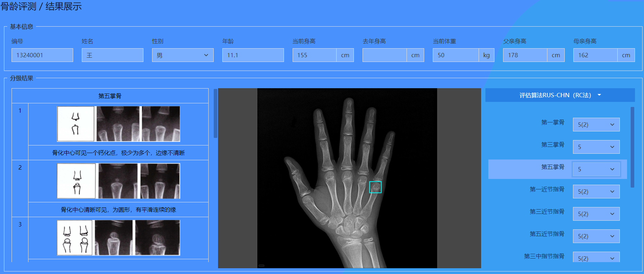Screen dimensions: 644x274
Task: Click the 当前体重 weight input field
Action: [456, 55]
